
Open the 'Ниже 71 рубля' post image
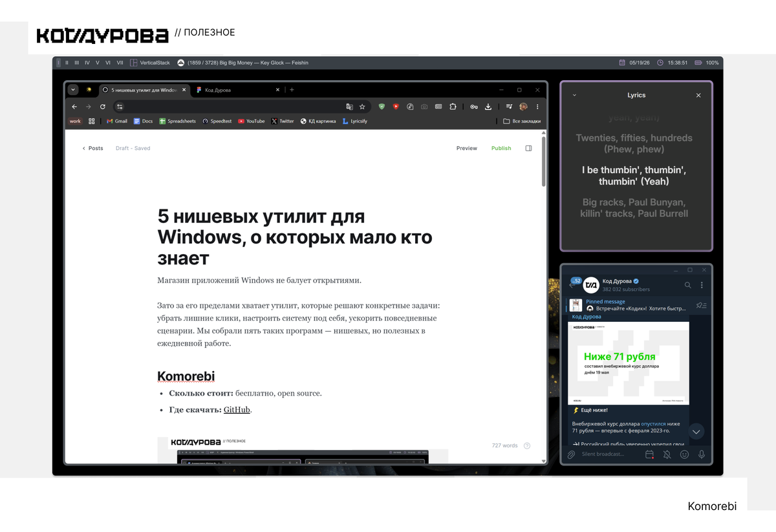point(629,363)
